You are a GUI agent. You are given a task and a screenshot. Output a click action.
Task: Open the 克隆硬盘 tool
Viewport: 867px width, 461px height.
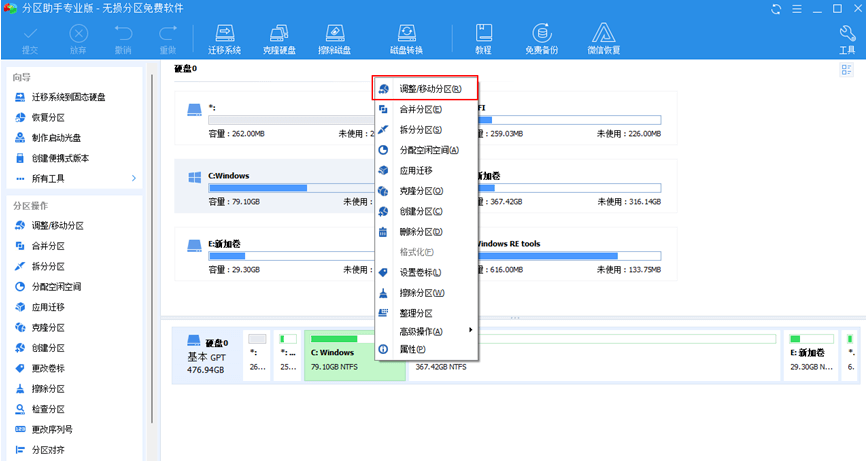(x=279, y=38)
